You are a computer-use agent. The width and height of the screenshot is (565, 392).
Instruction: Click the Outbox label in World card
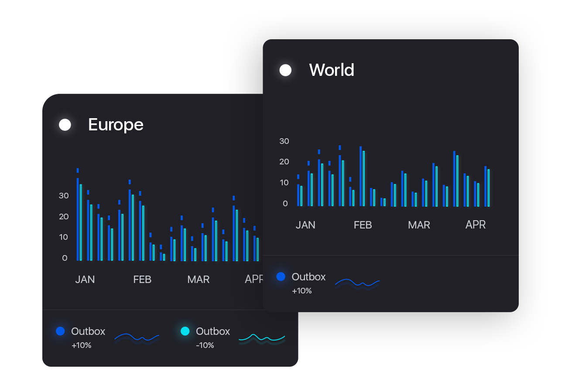coord(308,277)
